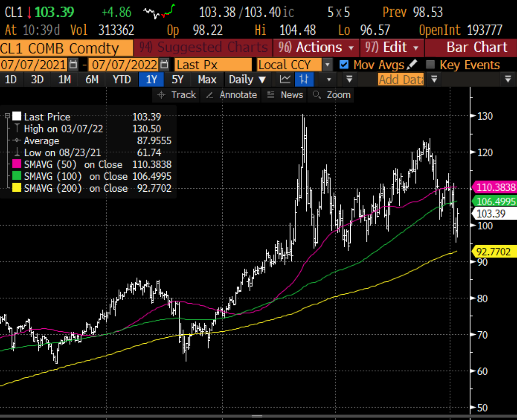Screen dimensions: 517x420
Task: Select the bar chart type icon
Action: pyautogui.click(x=305, y=79)
